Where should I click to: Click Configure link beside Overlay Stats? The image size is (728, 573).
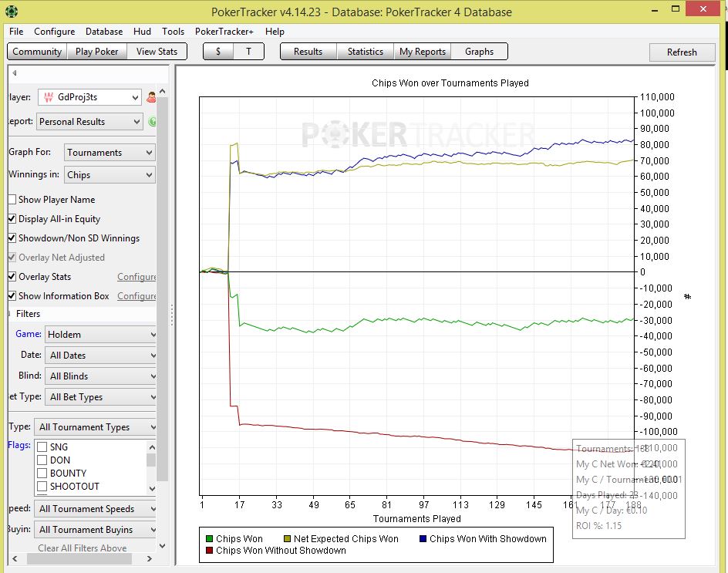(x=136, y=277)
